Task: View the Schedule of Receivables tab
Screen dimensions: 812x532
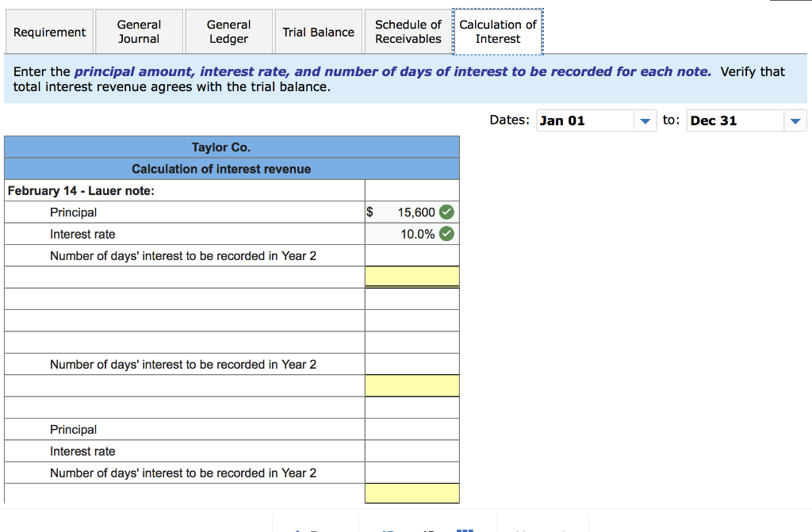Action: pos(408,32)
